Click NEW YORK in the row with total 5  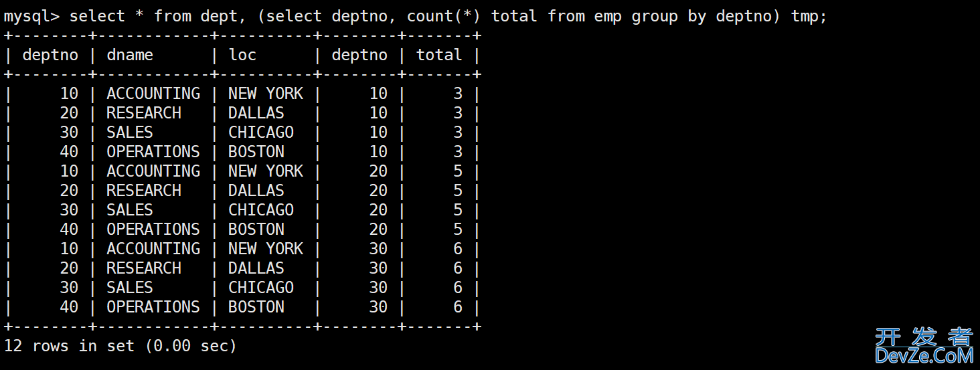coord(266,171)
